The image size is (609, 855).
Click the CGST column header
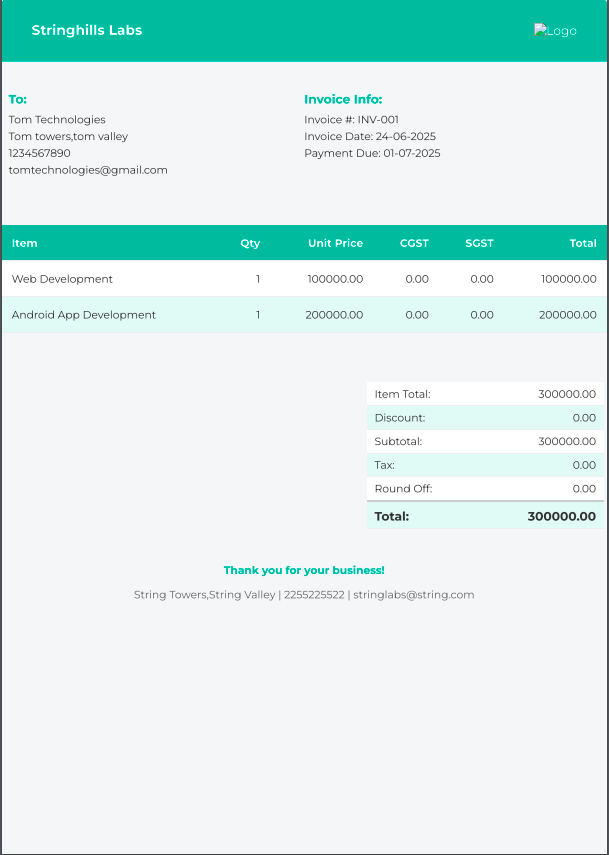pos(414,243)
